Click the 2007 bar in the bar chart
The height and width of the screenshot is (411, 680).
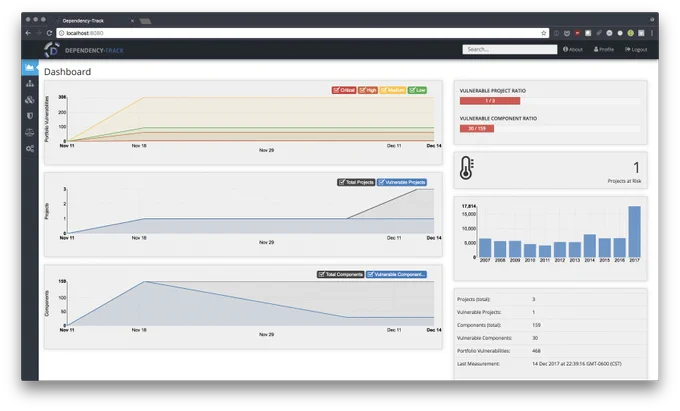tap(485, 248)
